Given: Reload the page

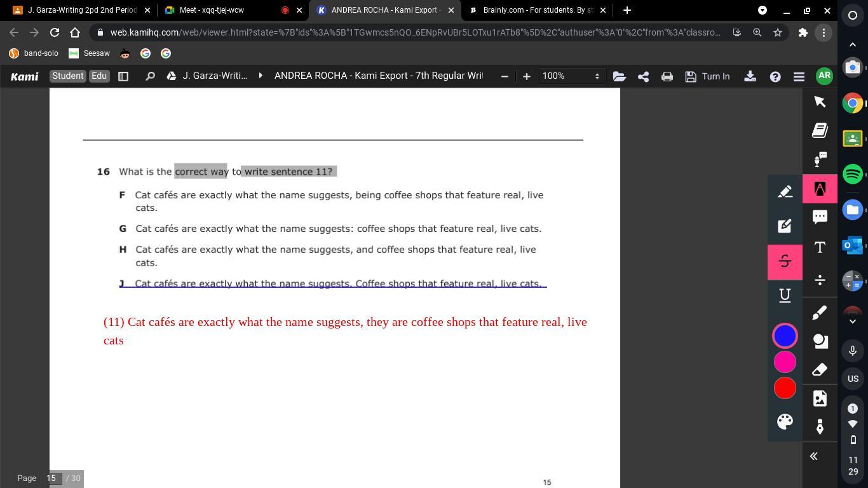Looking at the screenshot, I should click(55, 32).
